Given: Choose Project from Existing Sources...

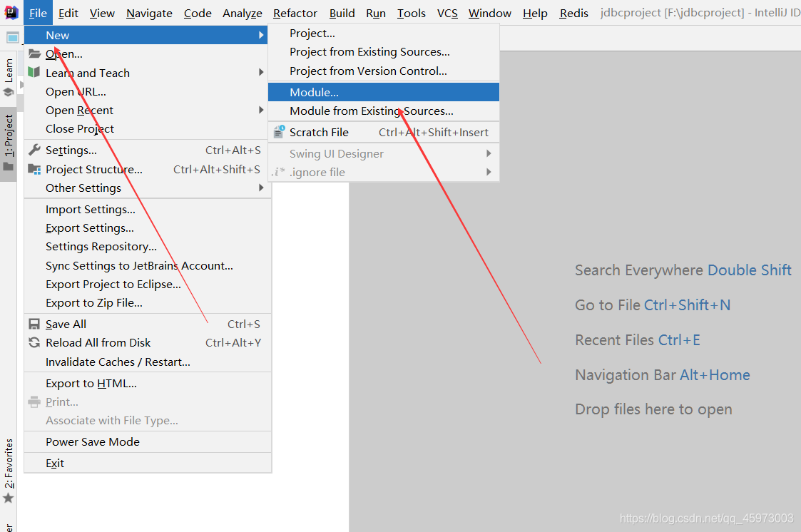Looking at the screenshot, I should coord(384,51).
